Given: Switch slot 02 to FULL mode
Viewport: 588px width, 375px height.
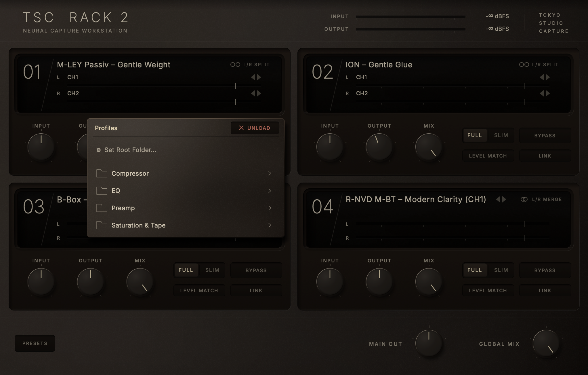Looking at the screenshot, I should pyautogui.click(x=475, y=135).
